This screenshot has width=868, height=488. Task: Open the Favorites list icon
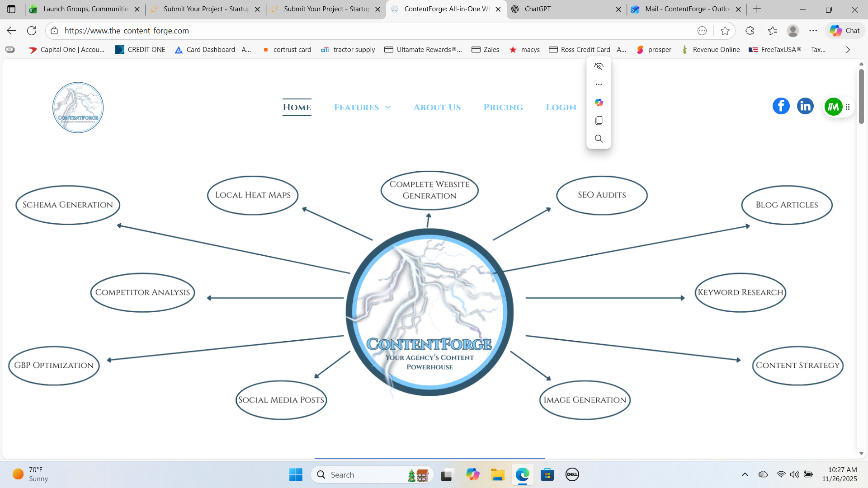[x=773, y=31]
